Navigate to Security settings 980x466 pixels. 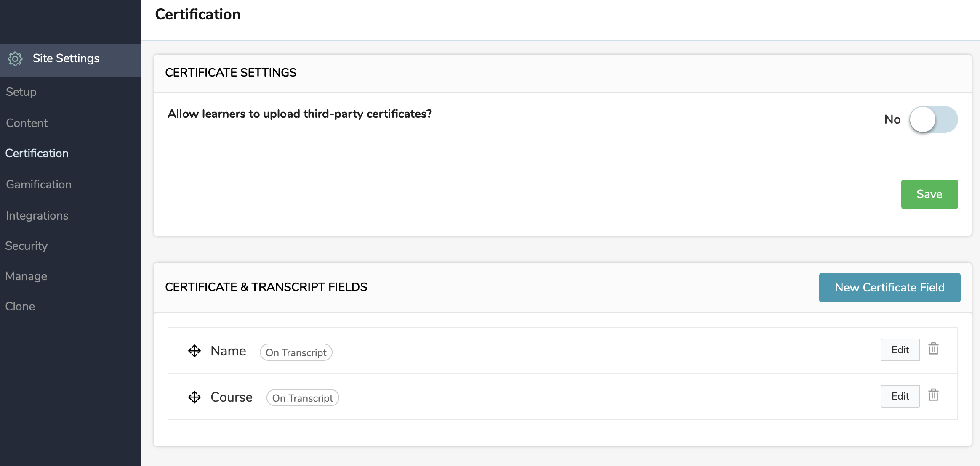pos(27,246)
